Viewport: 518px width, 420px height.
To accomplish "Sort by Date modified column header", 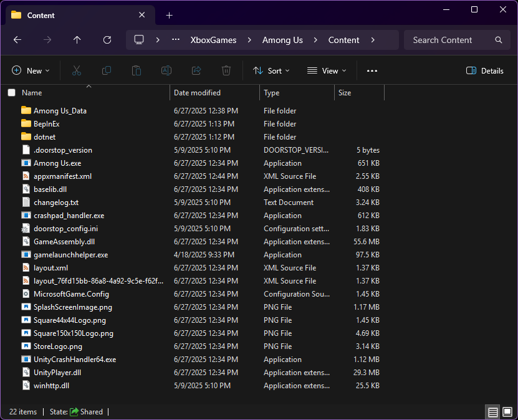I will 214,93.
